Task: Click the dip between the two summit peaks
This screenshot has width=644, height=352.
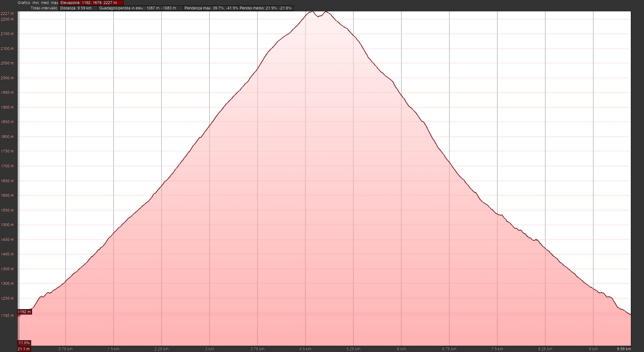Action: pyautogui.click(x=318, y=16)
